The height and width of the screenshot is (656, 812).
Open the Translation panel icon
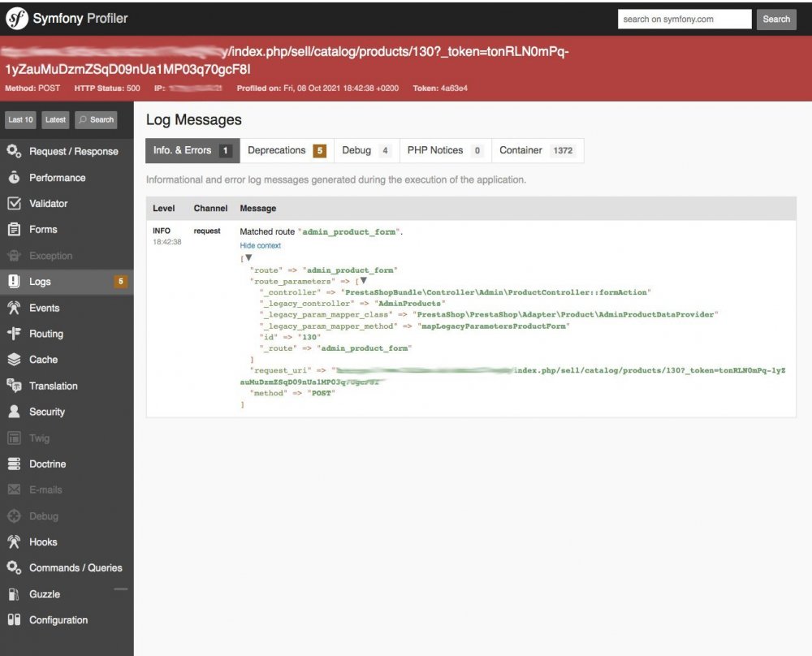click(x=14, y=386)
